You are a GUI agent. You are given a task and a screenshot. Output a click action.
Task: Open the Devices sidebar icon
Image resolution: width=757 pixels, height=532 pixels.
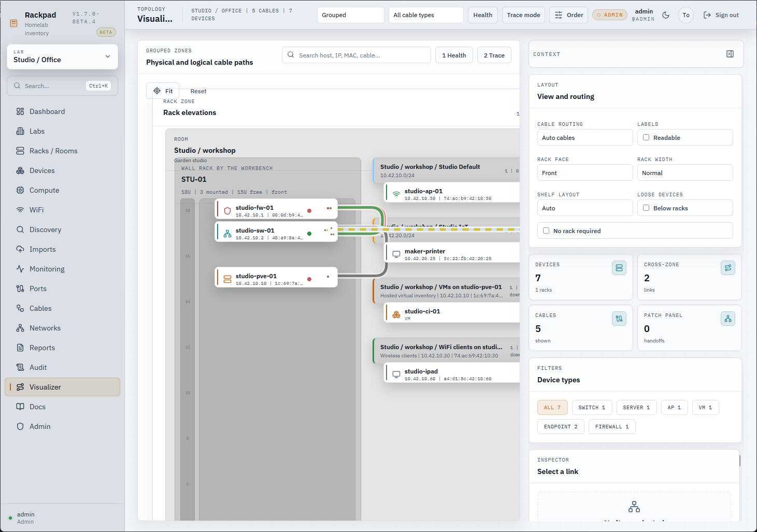point(20,170)
